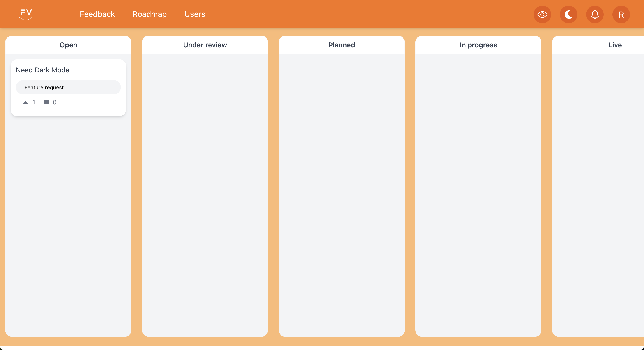Click the Feature request tag
This screenshot has height=350, width=644.
pyautogui.click(x=44, y=87)
